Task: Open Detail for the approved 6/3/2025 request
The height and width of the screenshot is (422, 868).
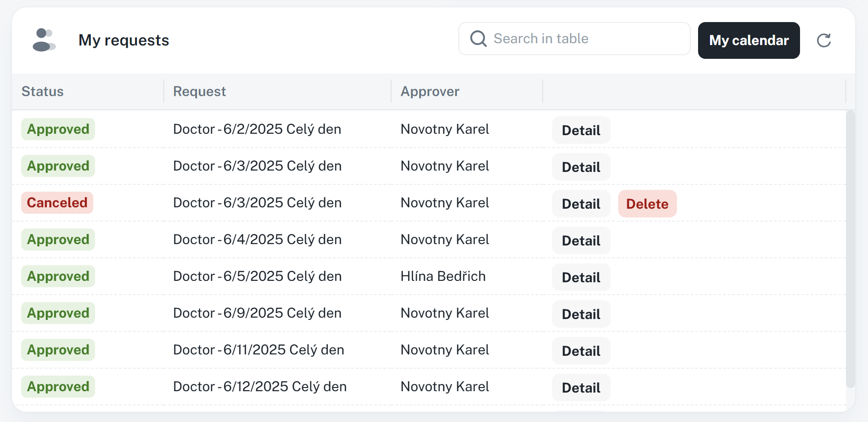Action: (x=581, y=167)
